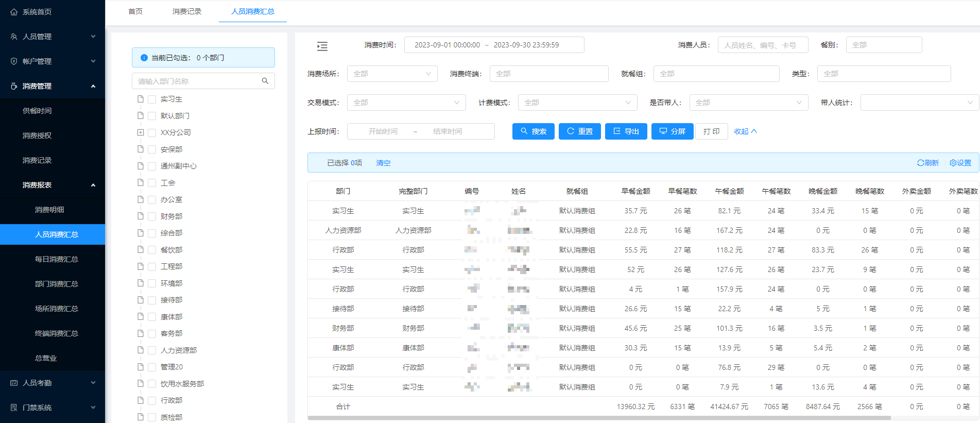
Task: Click the file icon next to 餐饮部
Action: click(x=141, y=249)
